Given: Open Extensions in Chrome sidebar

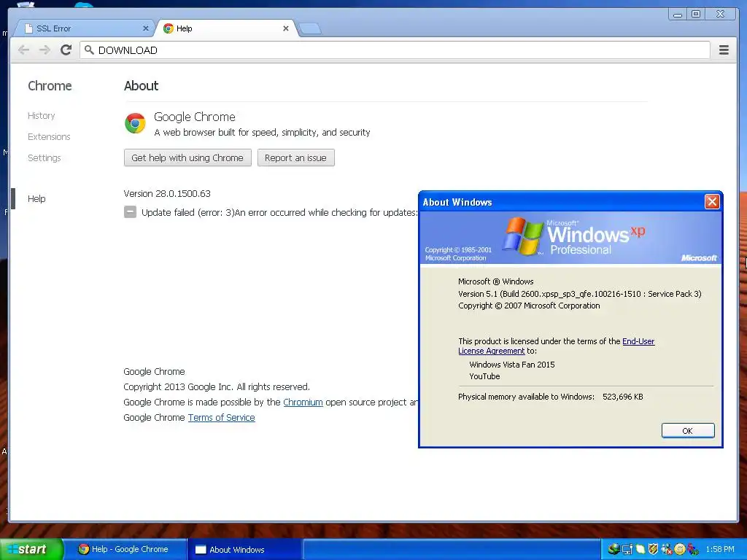Looking at the screenshot, I should point(49,136).
